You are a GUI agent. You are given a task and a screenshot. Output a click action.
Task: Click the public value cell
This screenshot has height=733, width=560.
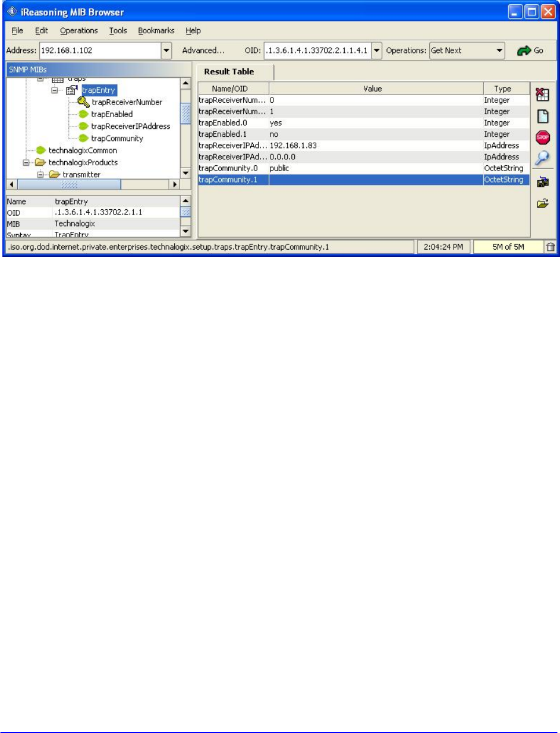click(x=376, y=168)
